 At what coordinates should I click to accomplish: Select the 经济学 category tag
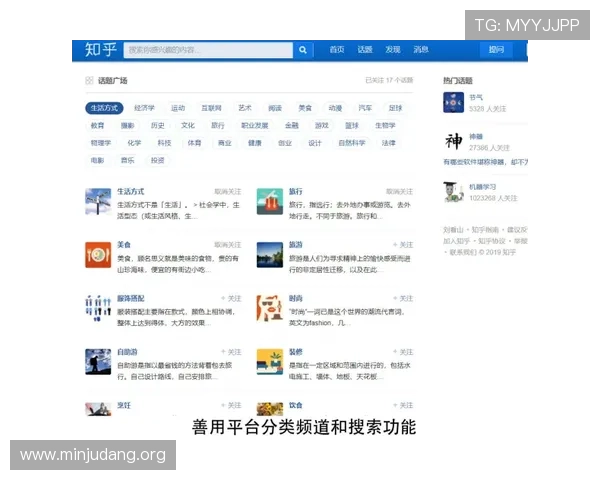click(x=144, y=108)
